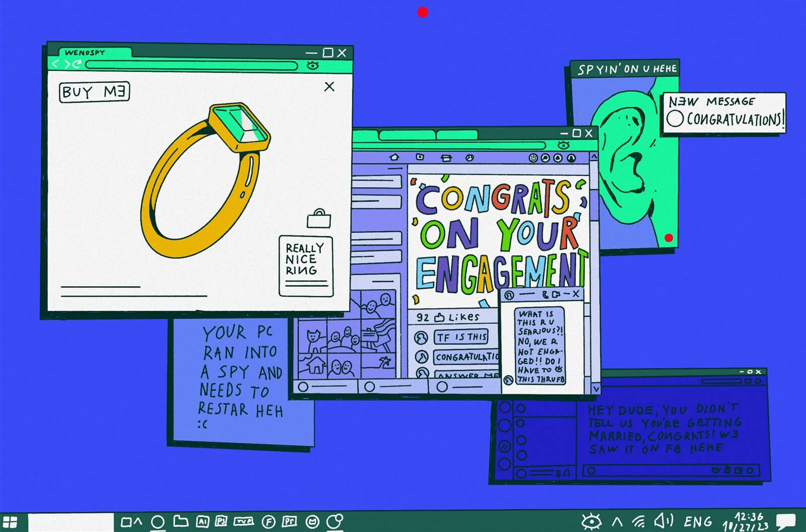Launch the Ps app from the taskbar
Image resolution: width=806 pixels, height=532 pixels.
coord(221,521)
